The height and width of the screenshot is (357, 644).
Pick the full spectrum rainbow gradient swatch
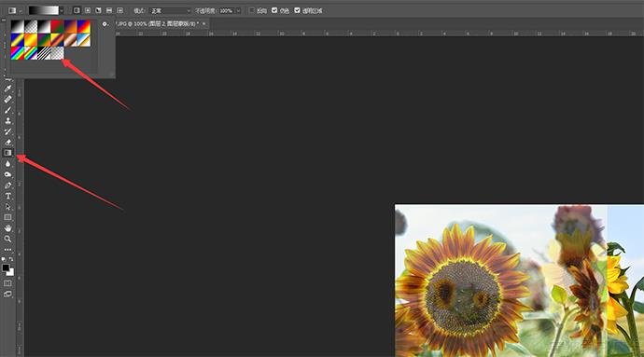(17, 53)
